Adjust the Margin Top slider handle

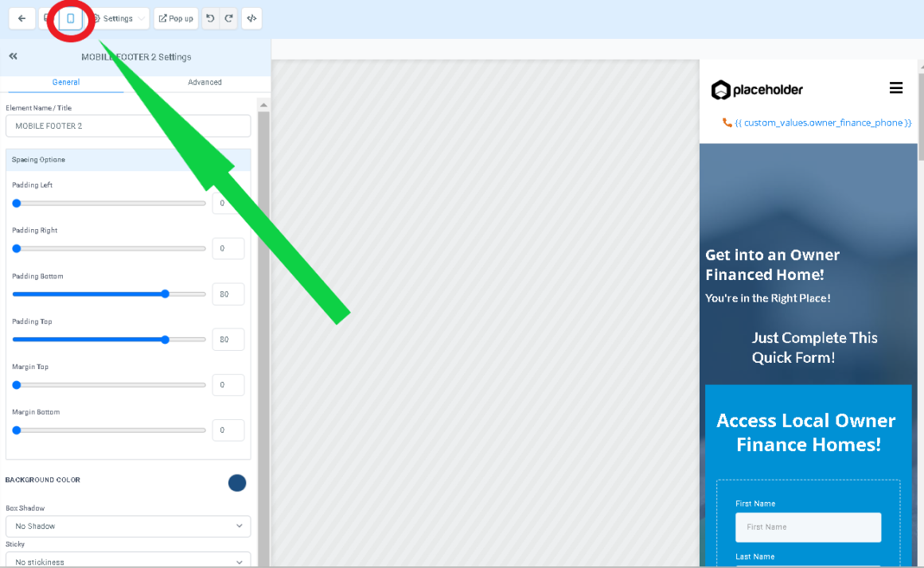pos(17,385)
